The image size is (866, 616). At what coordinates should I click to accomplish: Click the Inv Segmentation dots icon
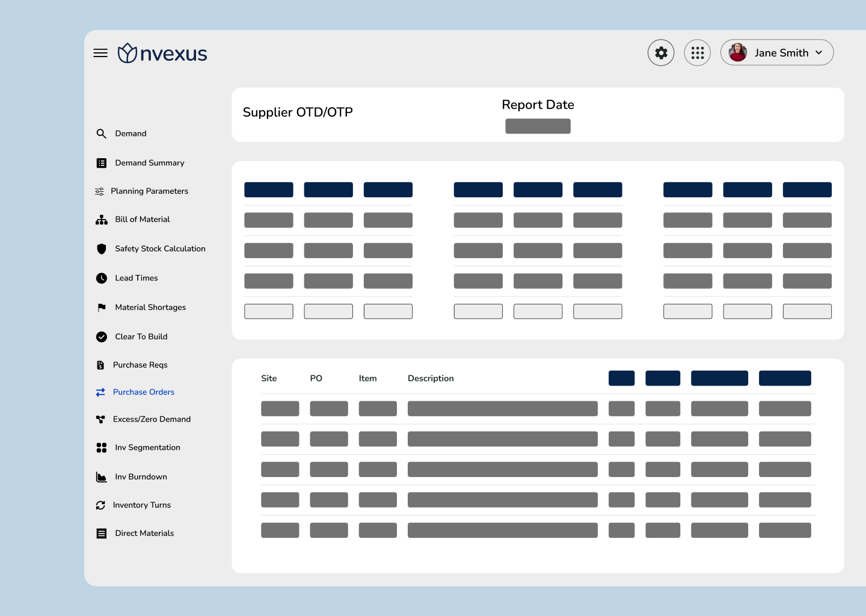point(102,448)
